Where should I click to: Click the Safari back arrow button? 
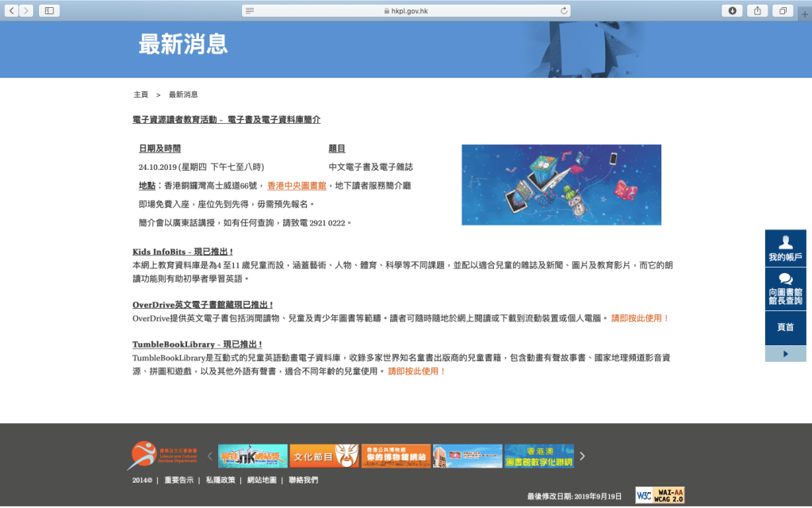pos(11,10)
